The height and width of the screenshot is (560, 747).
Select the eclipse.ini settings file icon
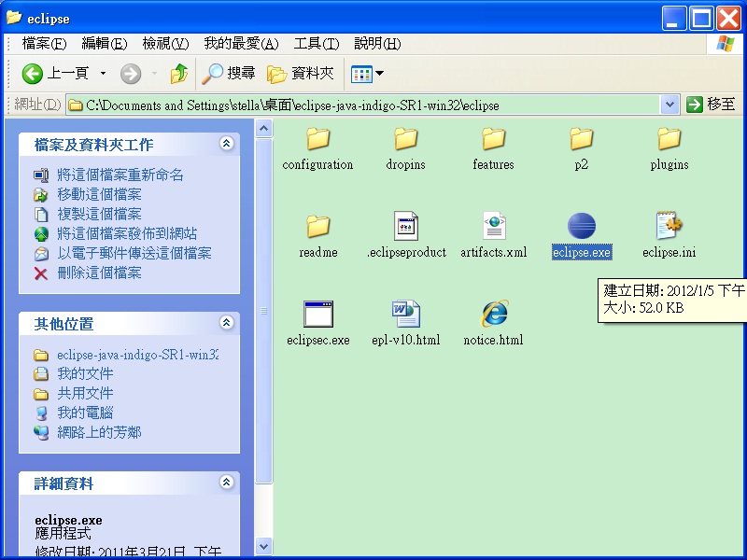point(669,225)
